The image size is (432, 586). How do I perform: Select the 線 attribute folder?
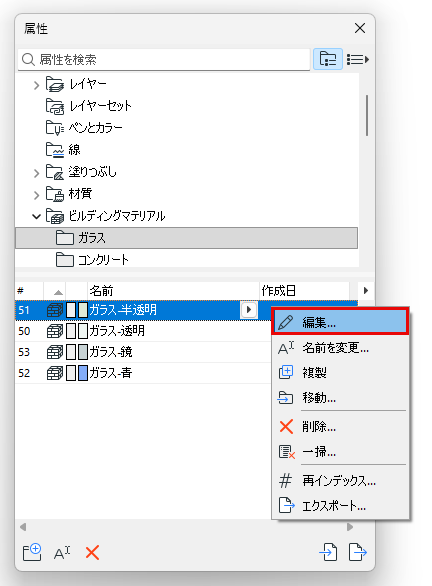coord(63,150)
